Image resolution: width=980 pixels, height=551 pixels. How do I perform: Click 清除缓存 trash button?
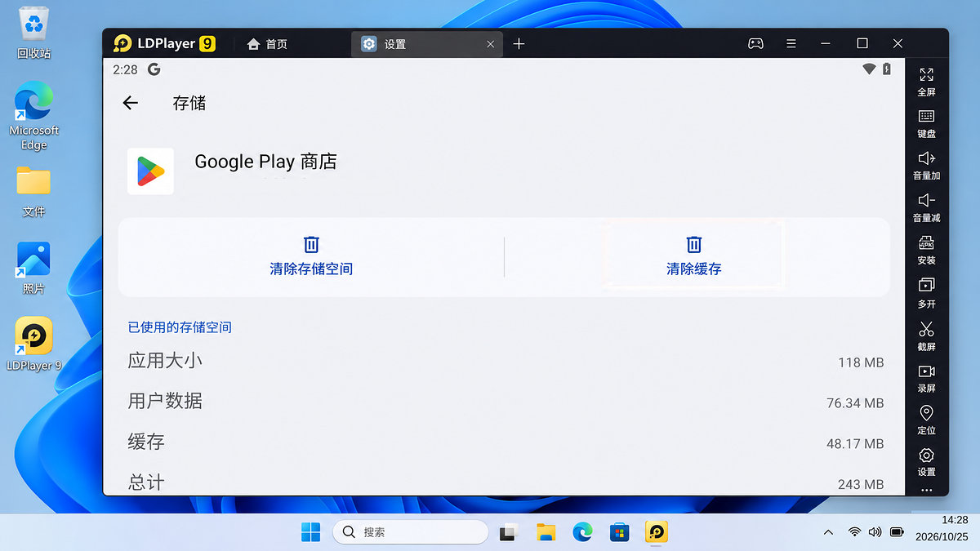point(693,256)
